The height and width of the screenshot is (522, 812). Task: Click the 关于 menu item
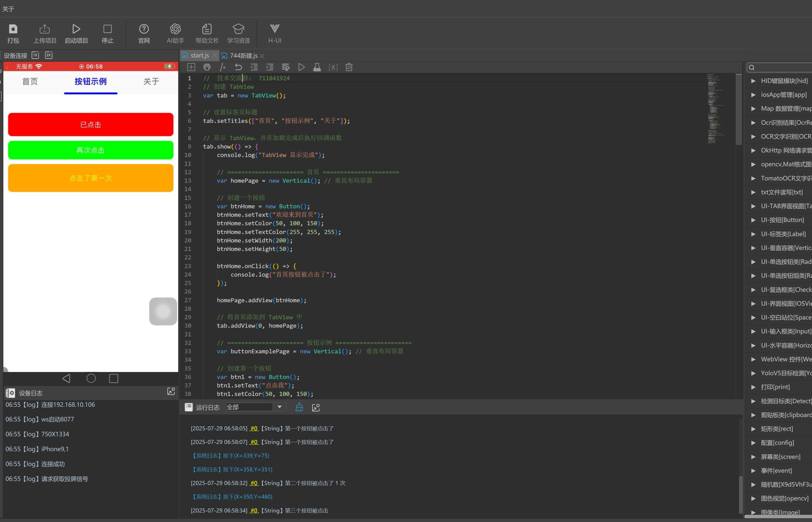[x=8, y=9]
